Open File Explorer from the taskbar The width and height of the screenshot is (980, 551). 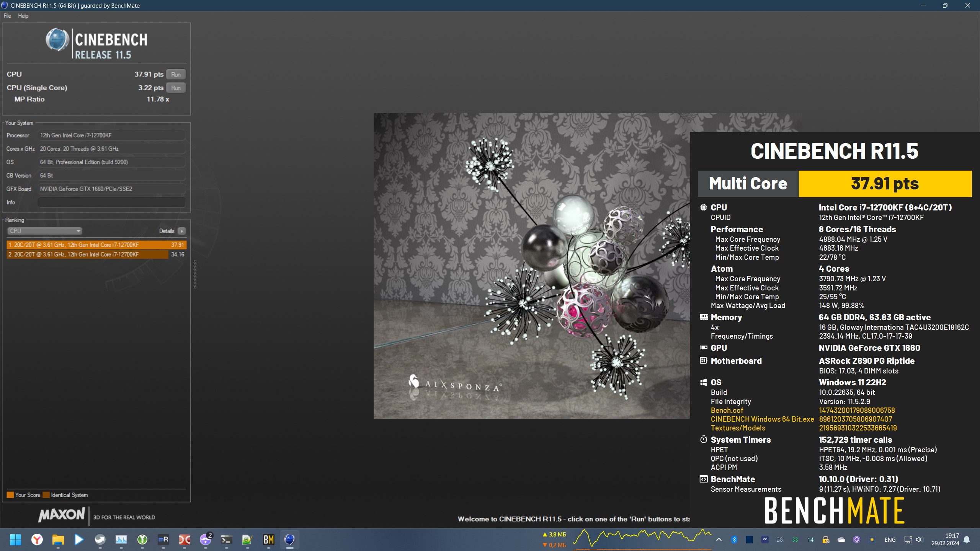(58, 540)
